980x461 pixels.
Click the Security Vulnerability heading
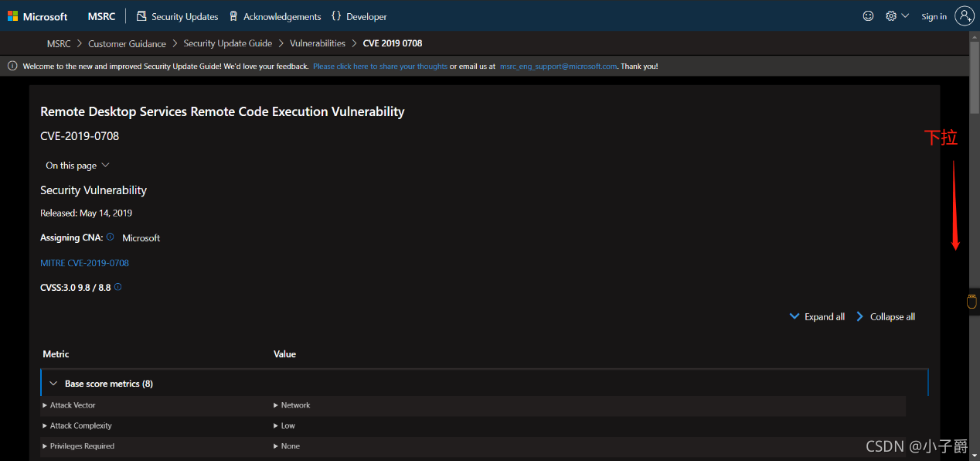point(94,190)
